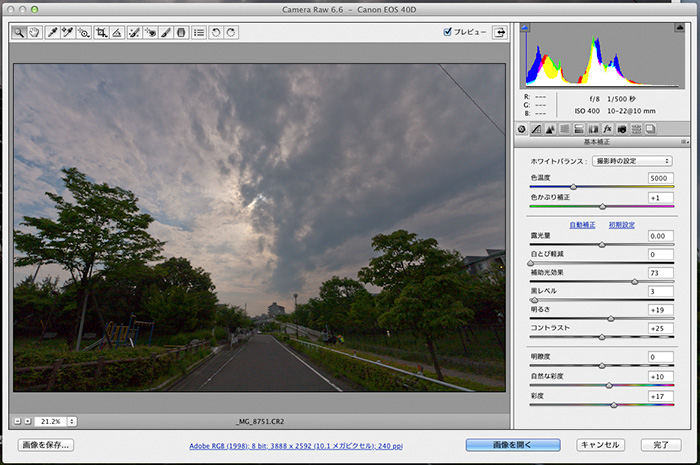Switch to the Camera Calibration tab
This screenshot has height=465, width=700.
tap(622, 129)
